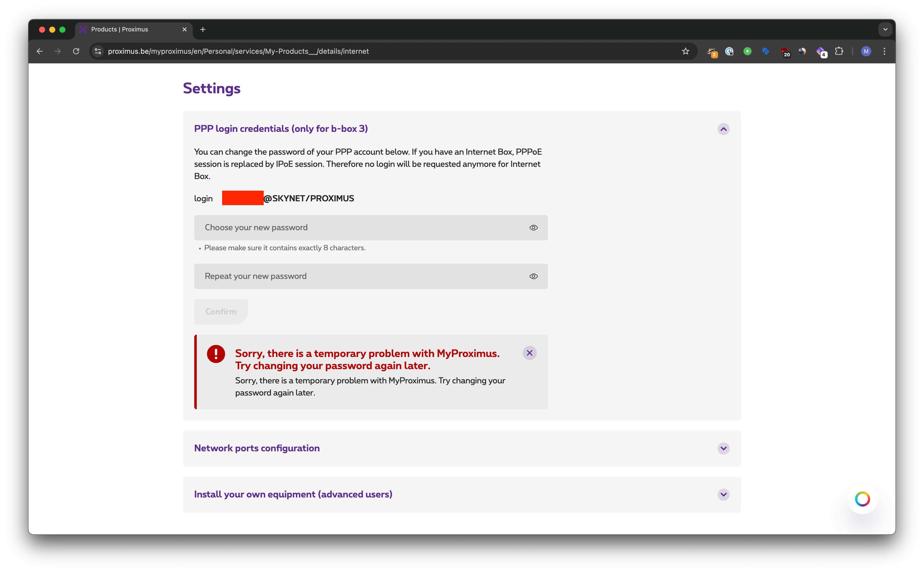
Task: Go back to the previous page
Action: [40, 51]
